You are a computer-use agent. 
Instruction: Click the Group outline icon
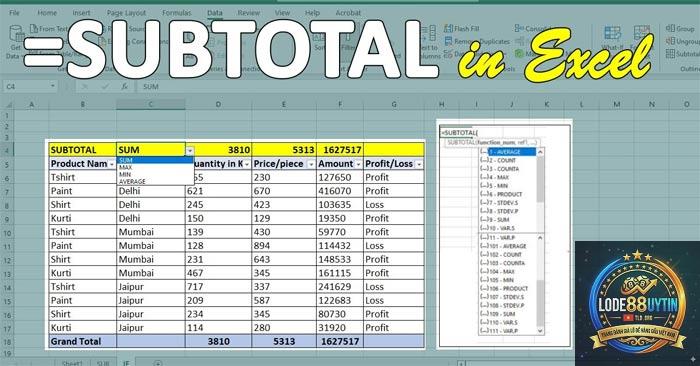click(670, 29)
